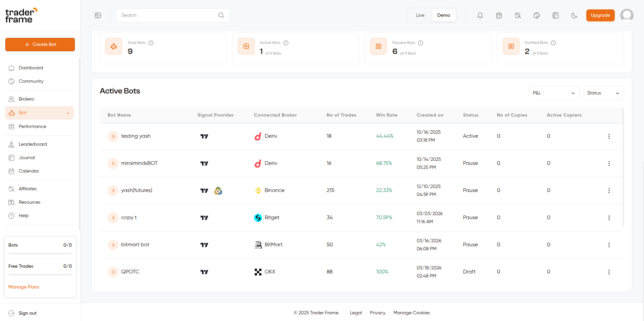Open Brokers in sidebar
The width and height of the screenshot is (644, 321).
pos(40,99)
